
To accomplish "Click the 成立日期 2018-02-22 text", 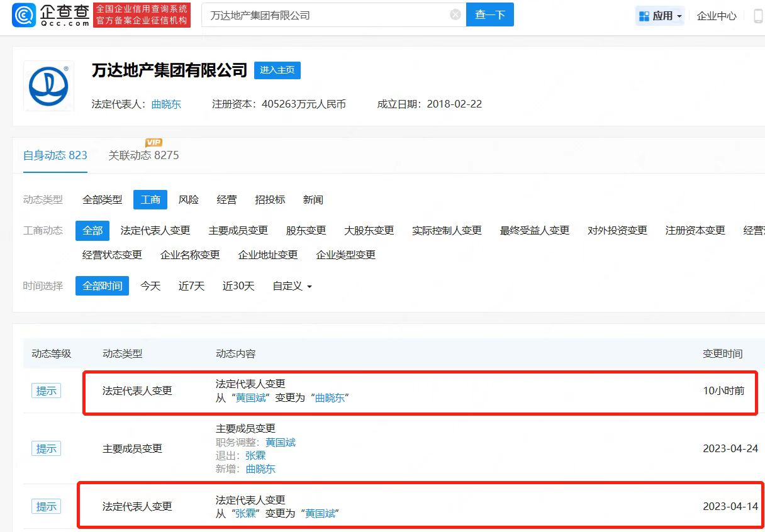I will click(430, 104).
